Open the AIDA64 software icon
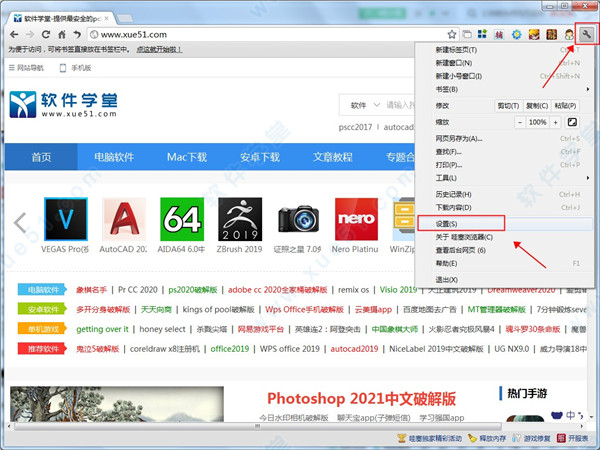Viewport: 600px width, 450px height. (x=182, y=219)
